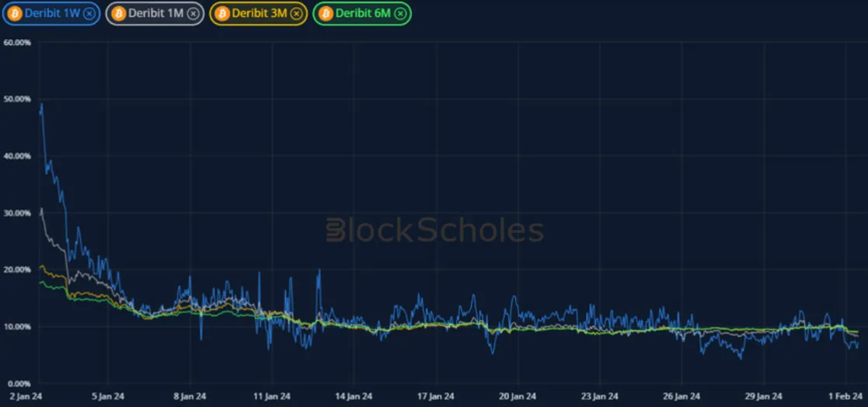The width and height of the screenshot is (868, 407).
Task: Click the 23 Jan 24 date label
Action: [x=599, y=396]
